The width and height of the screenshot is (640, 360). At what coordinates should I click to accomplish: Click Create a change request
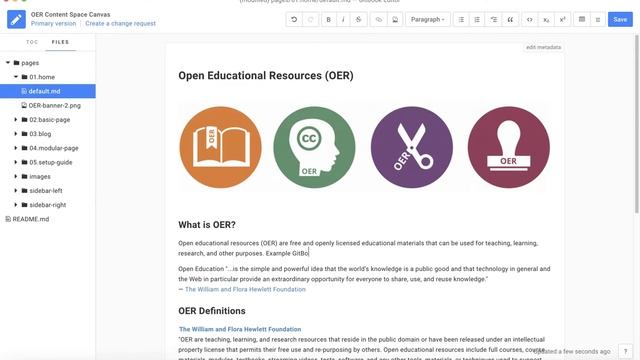[x=120, y=24]
